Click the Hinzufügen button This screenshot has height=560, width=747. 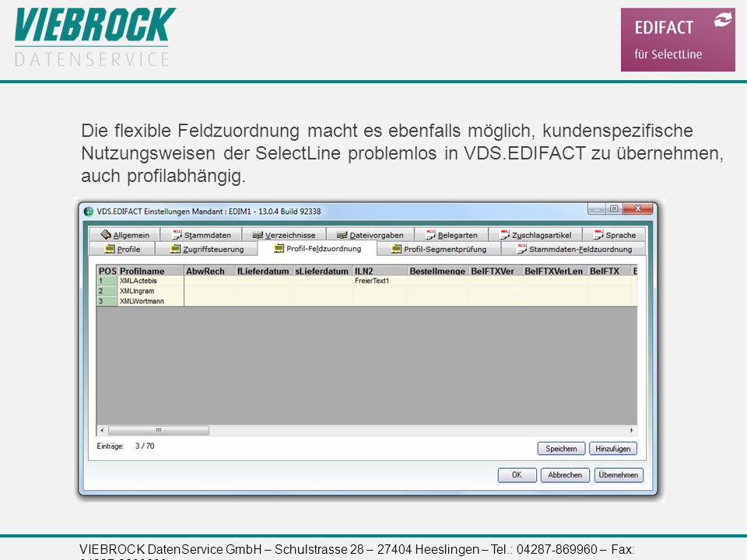click(612, 449)
